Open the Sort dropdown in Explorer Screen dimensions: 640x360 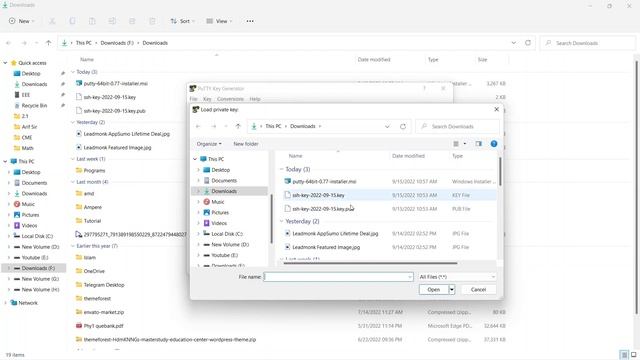click(x=182, y=21)
